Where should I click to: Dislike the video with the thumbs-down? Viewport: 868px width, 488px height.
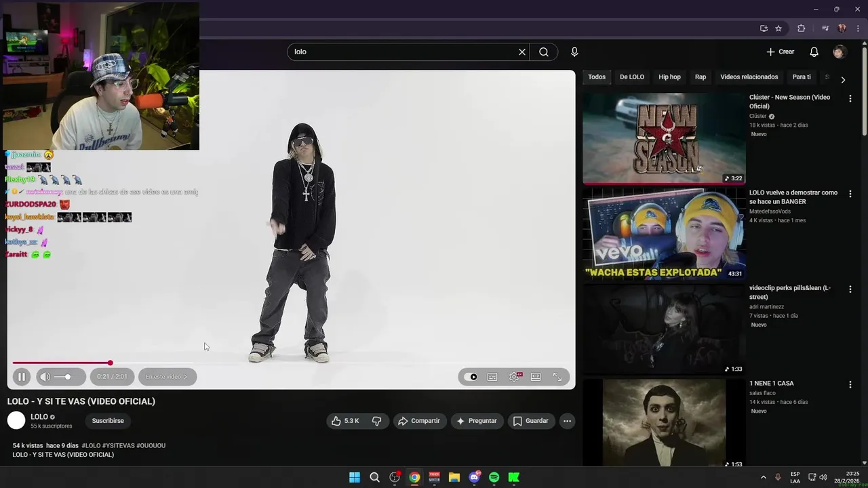coord(377,421)
